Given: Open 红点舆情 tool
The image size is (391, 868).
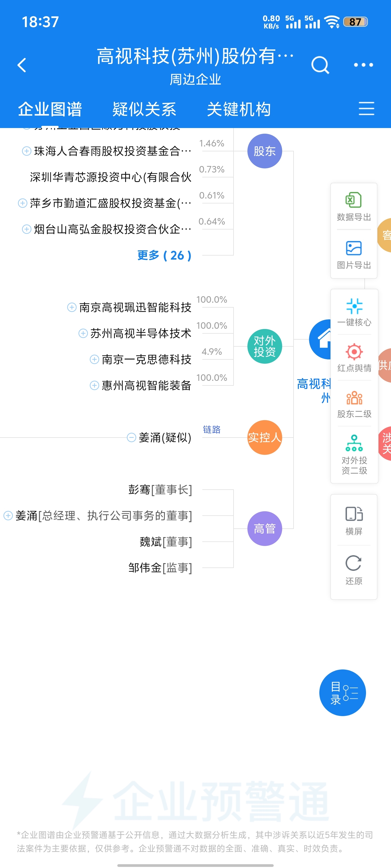Looking at the screenshot, I should (x=354, y=358).
